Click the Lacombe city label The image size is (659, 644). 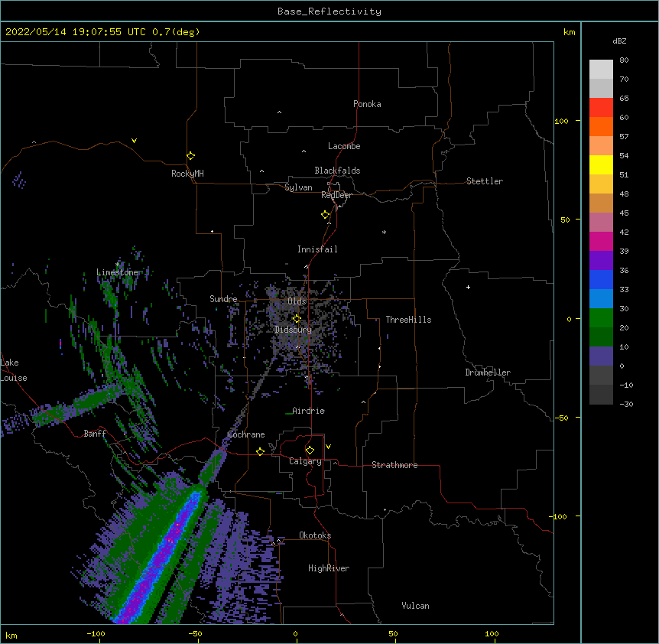tap(344, 146)
